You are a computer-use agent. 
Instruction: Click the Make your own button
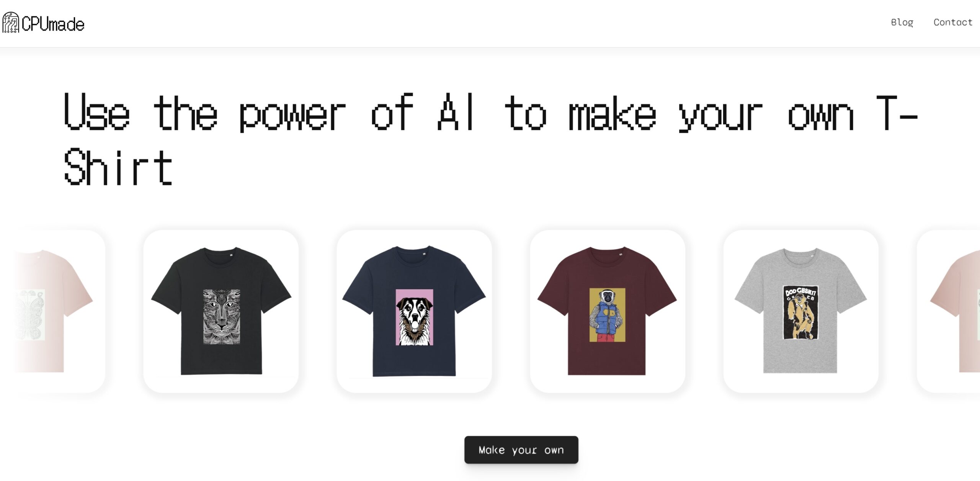coord(521,450)
